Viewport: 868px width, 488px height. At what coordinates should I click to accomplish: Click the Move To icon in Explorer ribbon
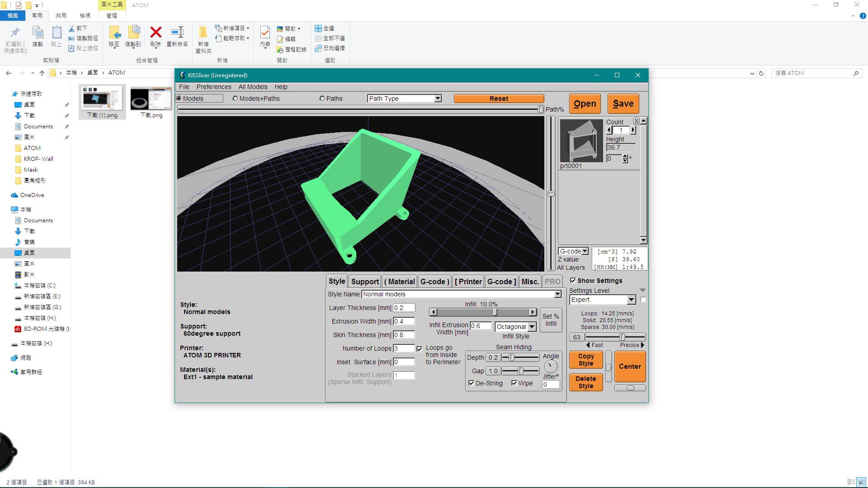[114, 33]
